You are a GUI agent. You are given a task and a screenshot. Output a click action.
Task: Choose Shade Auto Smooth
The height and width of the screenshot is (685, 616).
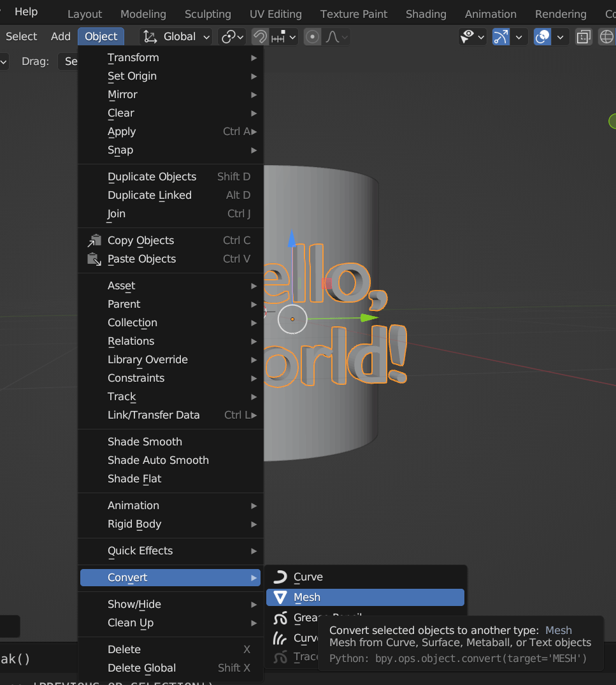click(x=170, y=461)
